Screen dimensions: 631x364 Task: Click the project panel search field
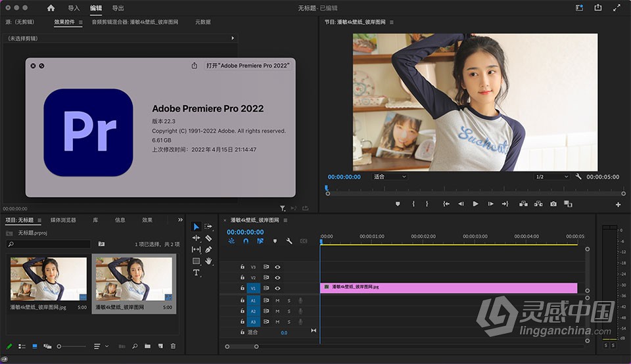(x=48, y=244)
